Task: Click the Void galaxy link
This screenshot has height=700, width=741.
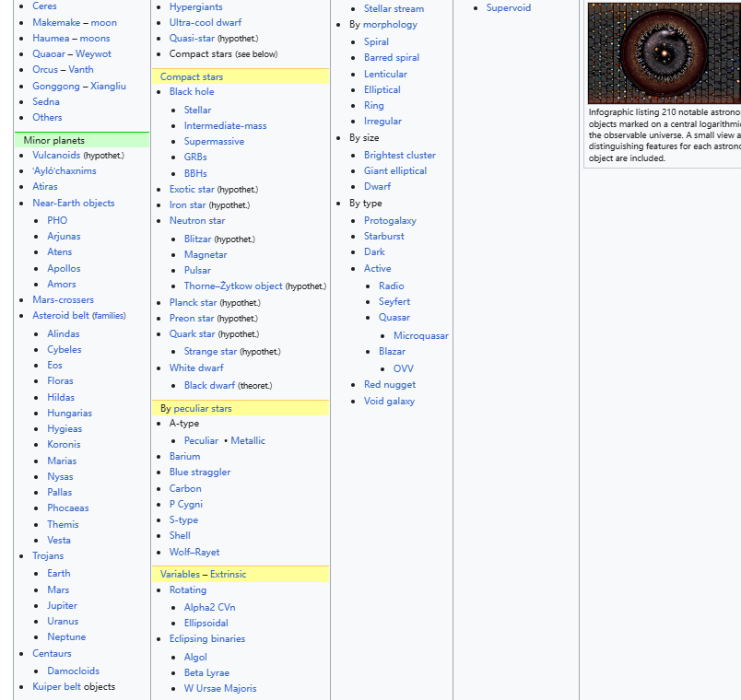Action: [x=389, y=401]
